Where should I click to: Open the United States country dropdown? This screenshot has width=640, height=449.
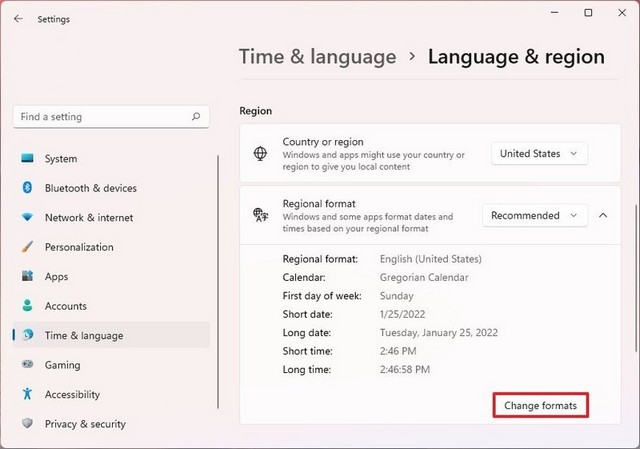[539, 153]
